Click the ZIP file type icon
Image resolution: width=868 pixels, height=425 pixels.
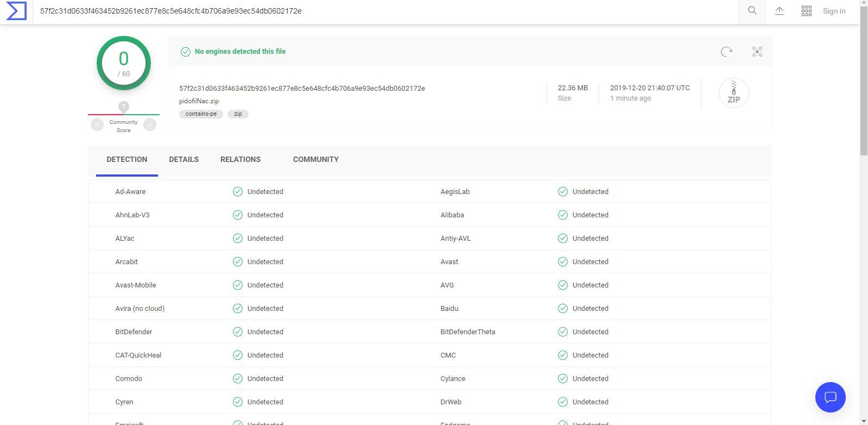(733, 93)
